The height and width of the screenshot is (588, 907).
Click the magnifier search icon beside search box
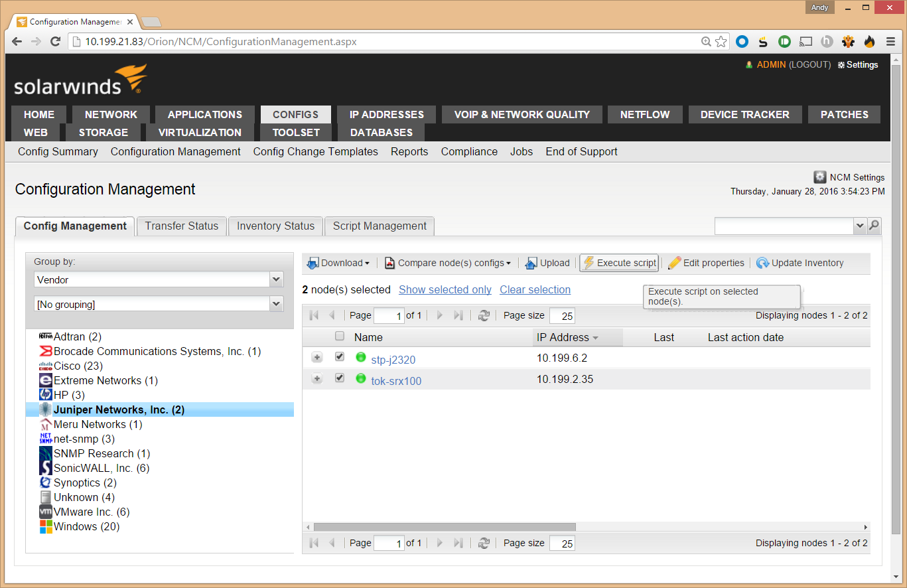click(x=874, y=226)
